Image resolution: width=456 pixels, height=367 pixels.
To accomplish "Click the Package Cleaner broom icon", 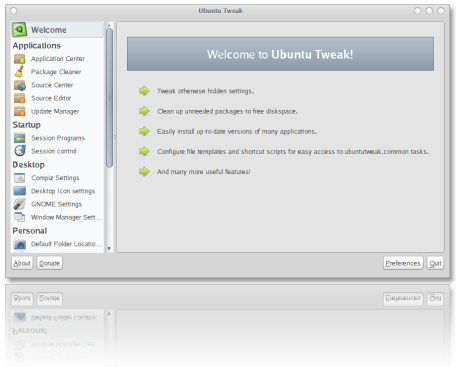I will point(19,72).
